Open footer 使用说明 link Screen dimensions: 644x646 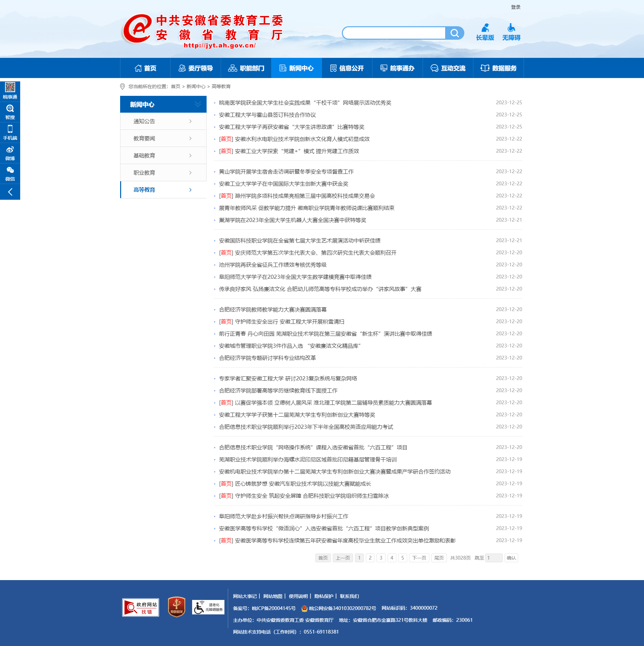[x=298, y=596]
